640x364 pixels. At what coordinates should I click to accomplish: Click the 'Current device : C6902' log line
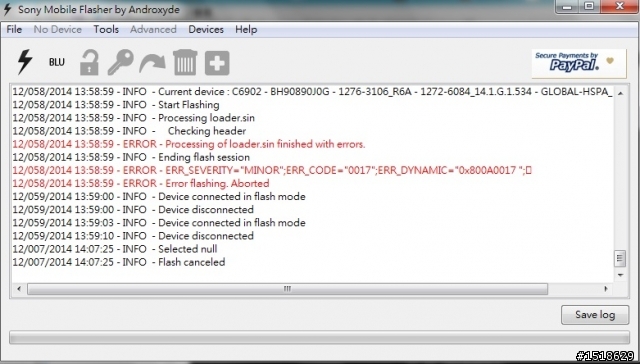coord(313,92)
